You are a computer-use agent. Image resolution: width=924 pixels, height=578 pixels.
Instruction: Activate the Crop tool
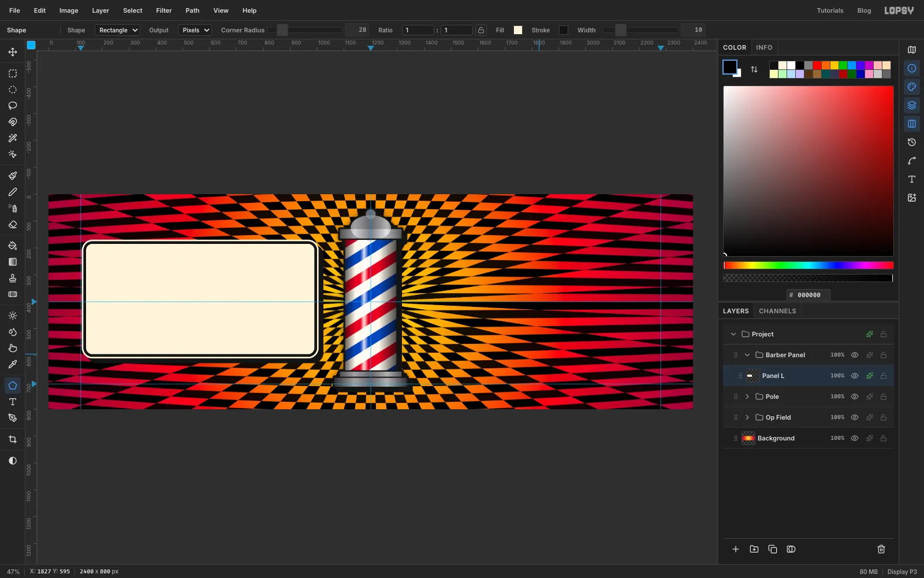(13, 440)
